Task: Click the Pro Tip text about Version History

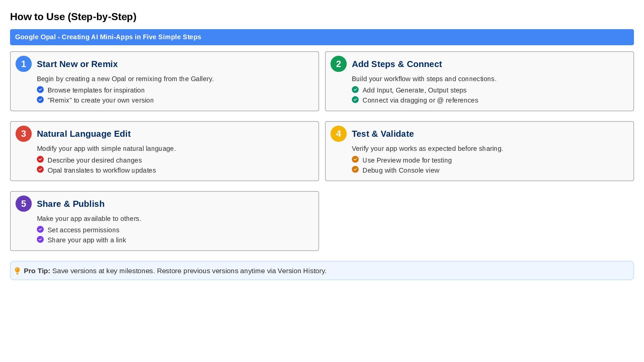Action: pyautogui.click(x=189, y=271)
